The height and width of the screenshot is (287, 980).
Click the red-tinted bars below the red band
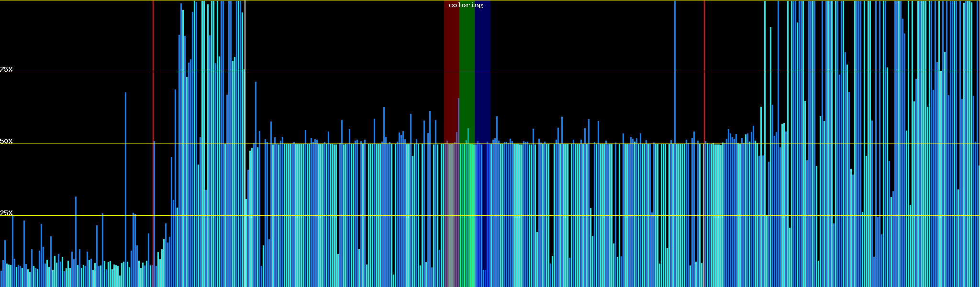451,215
